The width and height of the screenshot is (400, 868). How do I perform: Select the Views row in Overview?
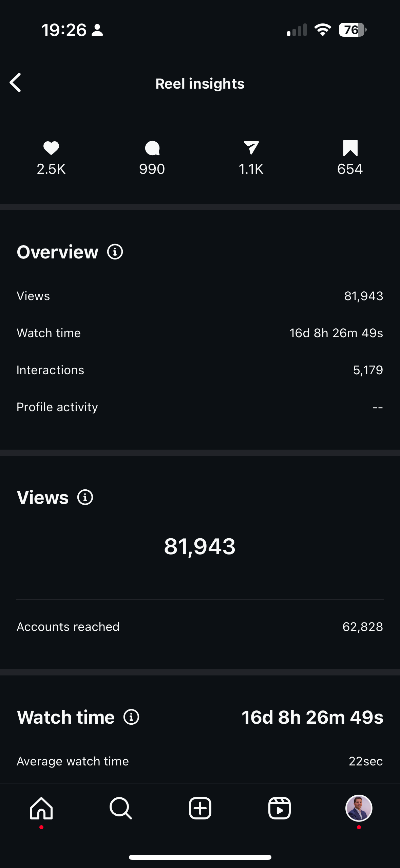(x=200, y=296)
